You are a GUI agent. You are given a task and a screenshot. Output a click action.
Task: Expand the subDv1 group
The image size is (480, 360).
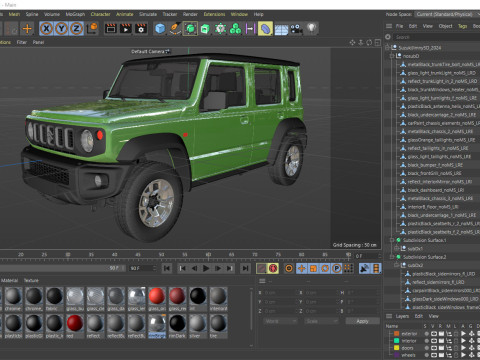tap(397, 248)
